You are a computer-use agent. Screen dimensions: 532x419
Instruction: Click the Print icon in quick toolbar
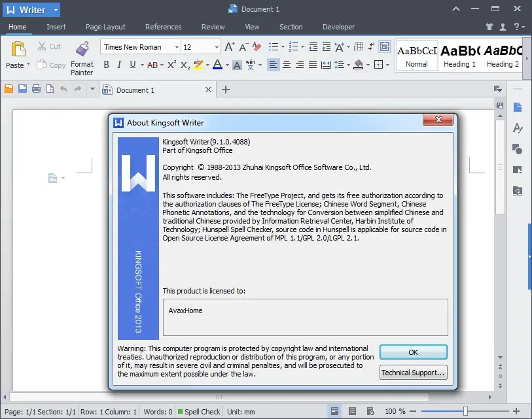pyautogui.click(x=36, y=89)
